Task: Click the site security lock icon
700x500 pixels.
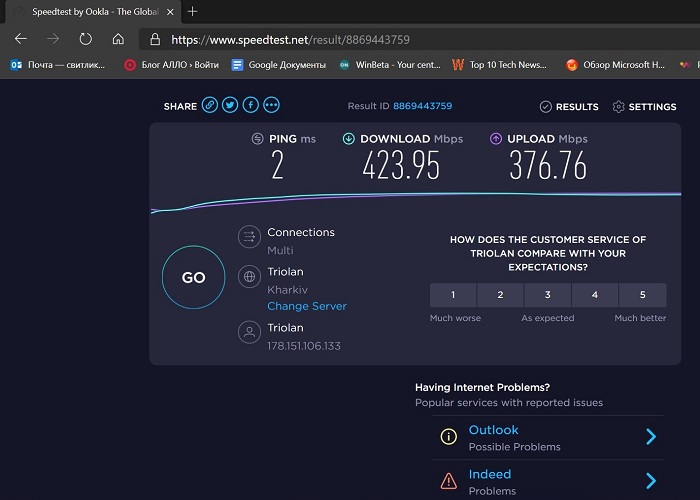Action: 155,39
